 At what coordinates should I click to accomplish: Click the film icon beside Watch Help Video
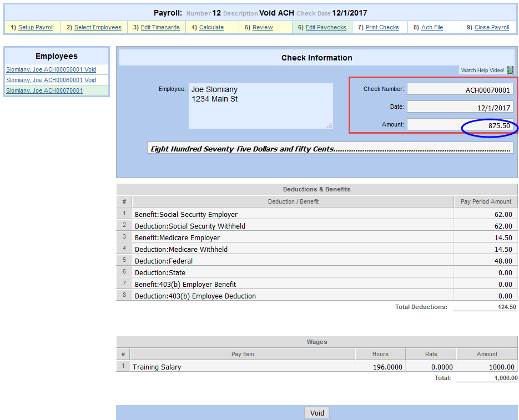click(x=510, y=70)
